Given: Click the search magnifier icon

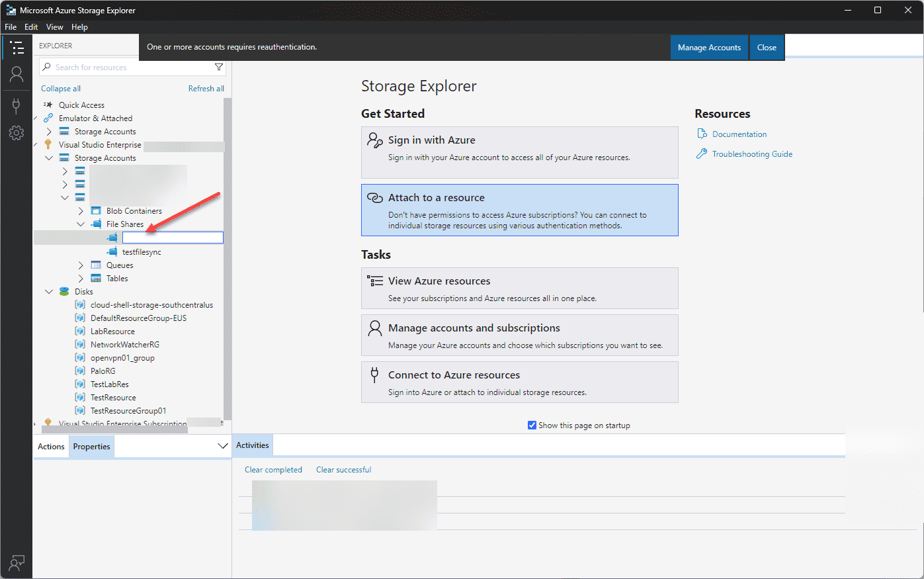Looking at the screenshot, I should click(47, 67).
